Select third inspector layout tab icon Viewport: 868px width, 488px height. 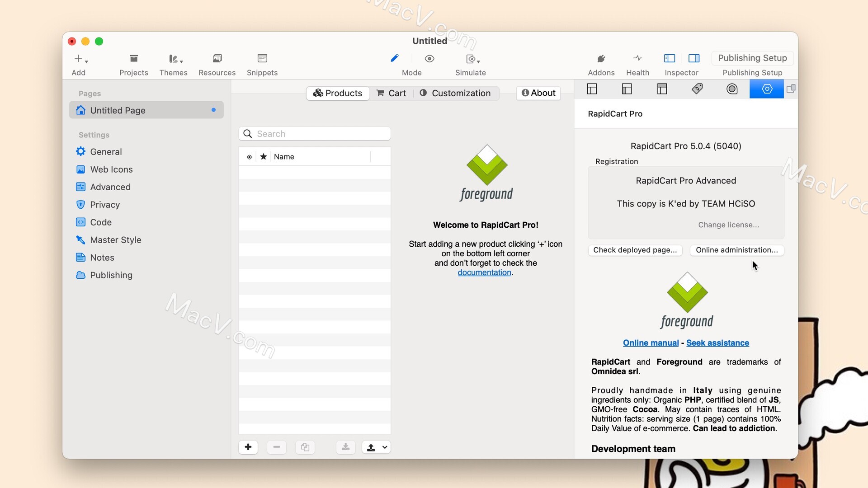click(662, 89)
